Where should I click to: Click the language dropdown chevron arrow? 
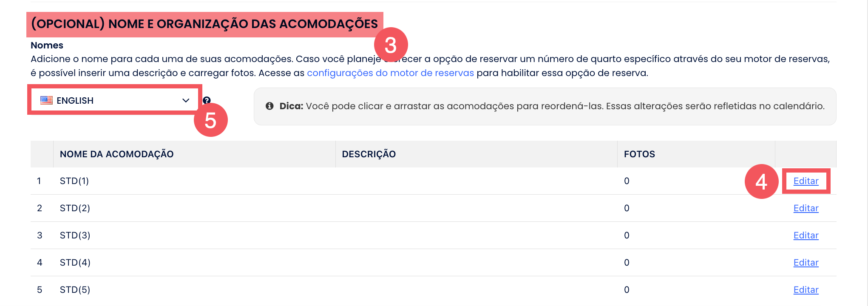186,100
